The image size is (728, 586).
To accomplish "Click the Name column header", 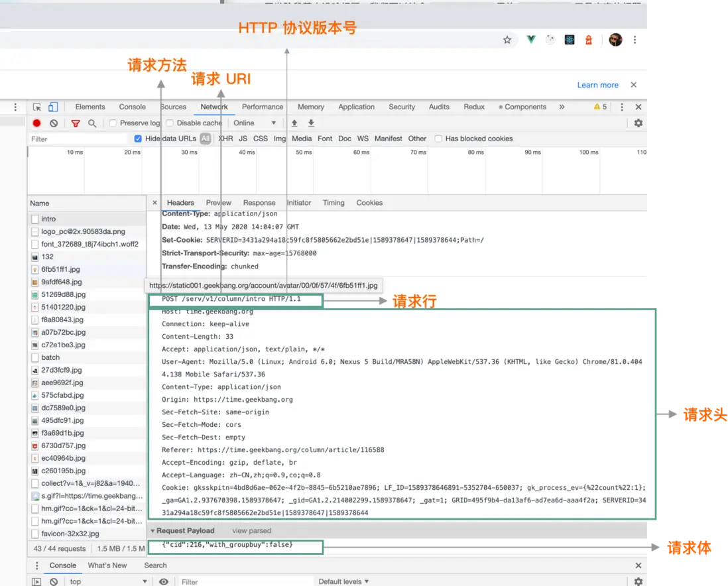I will pyautogui.click(x=87, y=203).
